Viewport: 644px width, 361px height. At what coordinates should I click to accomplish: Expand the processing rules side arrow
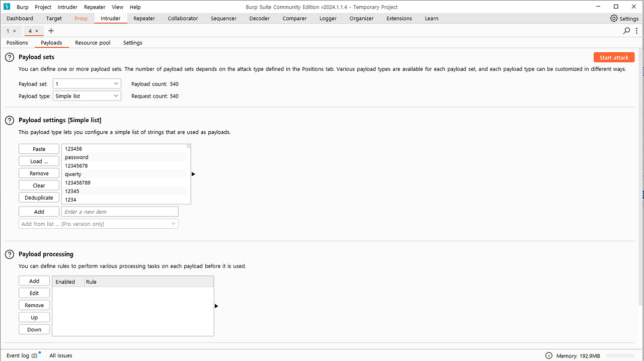pyautogui.click(x=216, y=306)
